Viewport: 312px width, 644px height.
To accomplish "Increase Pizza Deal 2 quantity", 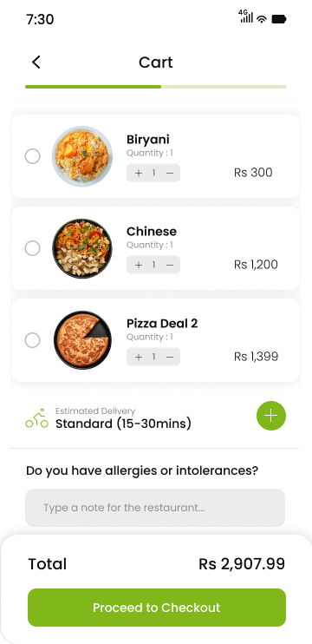I will tap(139, 357).
